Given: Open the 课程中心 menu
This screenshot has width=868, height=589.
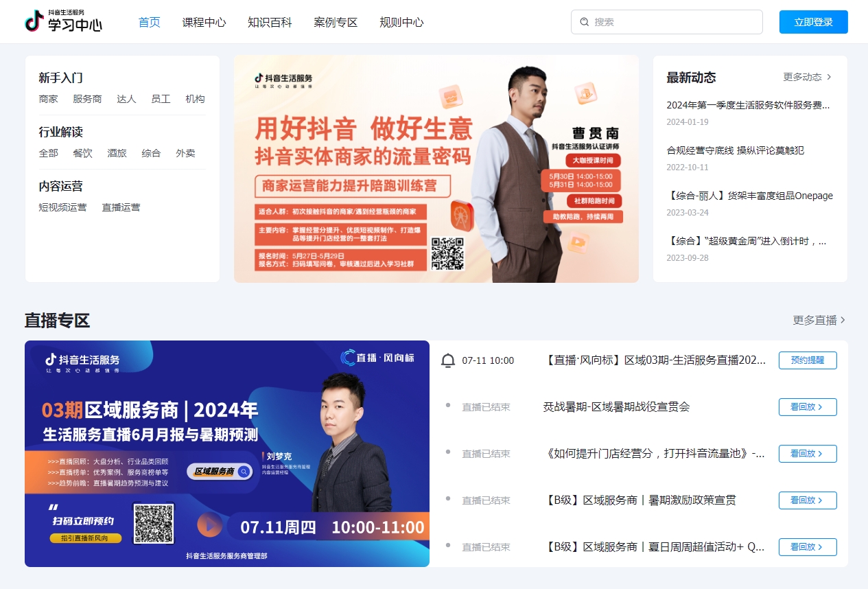Looking at the screenshot, I should click(x=204, y=22).
